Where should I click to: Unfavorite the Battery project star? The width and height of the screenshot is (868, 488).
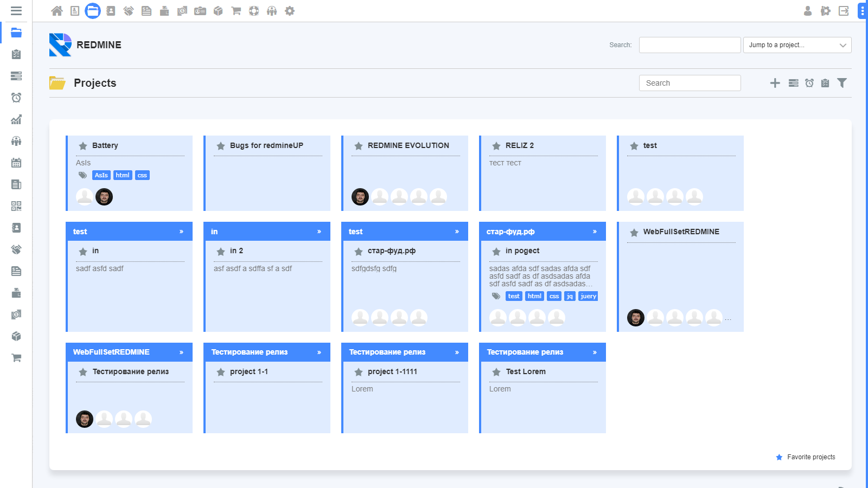click(x=83, y=145)
